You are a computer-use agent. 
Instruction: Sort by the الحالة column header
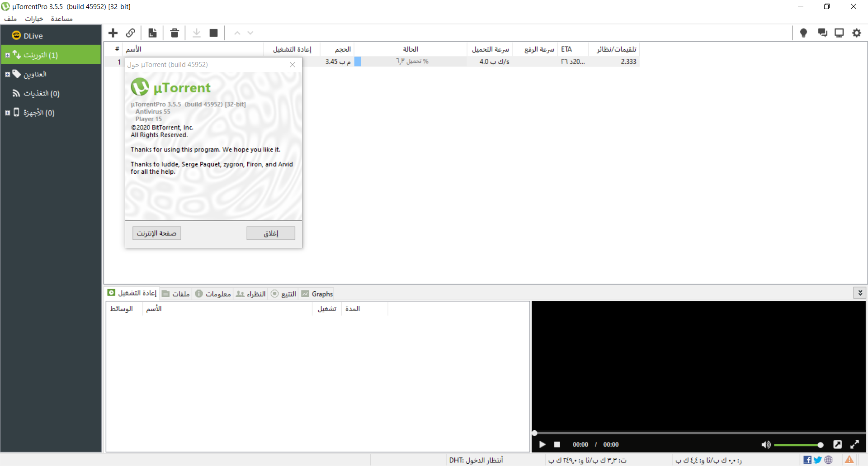click(410, 49)
